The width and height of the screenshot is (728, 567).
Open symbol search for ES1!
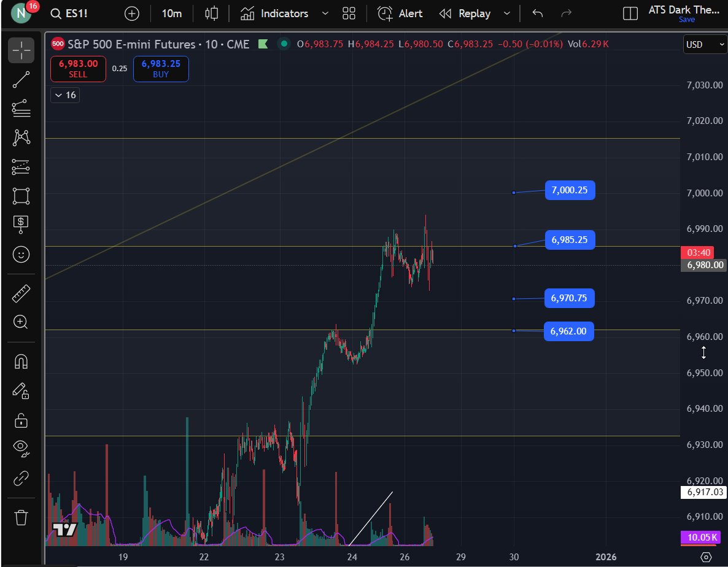pos(69,13)
